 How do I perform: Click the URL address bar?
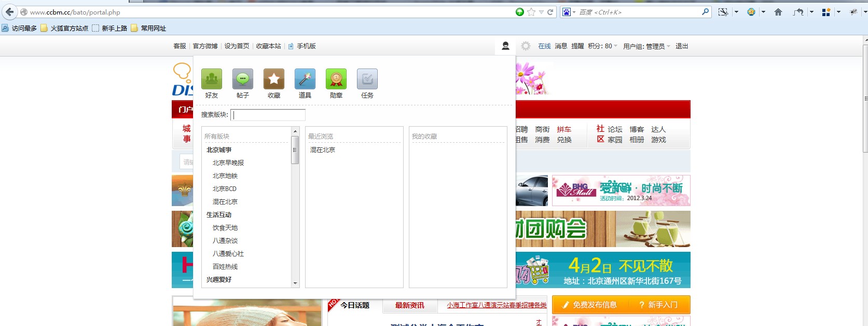click(270, 12)
